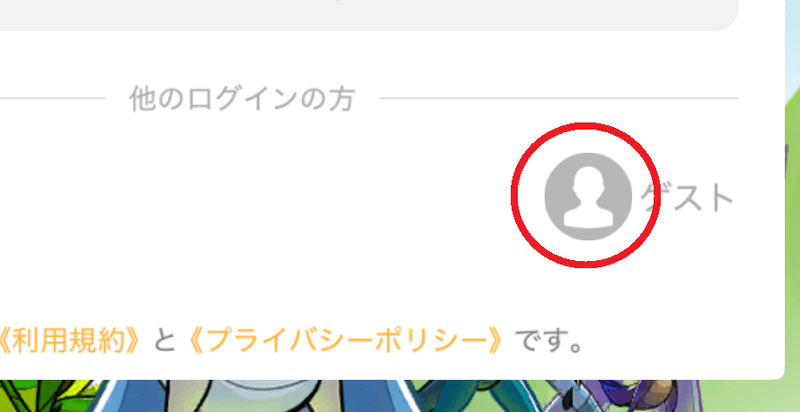Click the 他のログインの方 heading text

click(242, 99)
